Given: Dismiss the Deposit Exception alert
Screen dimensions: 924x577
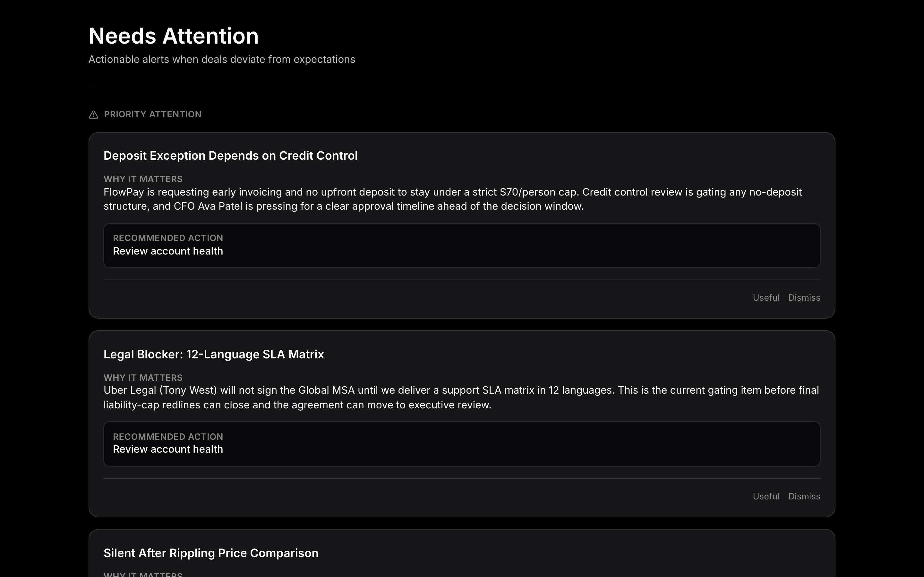Looking at the screenshot, I should (x=804, y=298).
